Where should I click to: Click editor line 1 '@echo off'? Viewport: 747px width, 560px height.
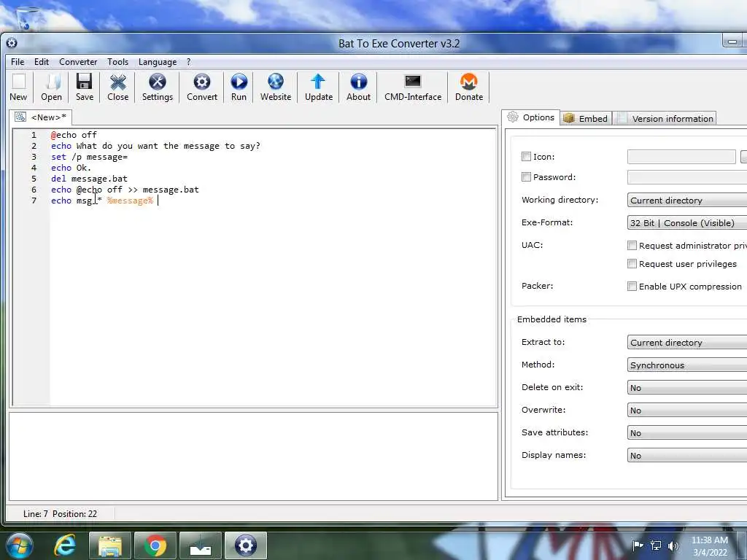tap(74, 135)
